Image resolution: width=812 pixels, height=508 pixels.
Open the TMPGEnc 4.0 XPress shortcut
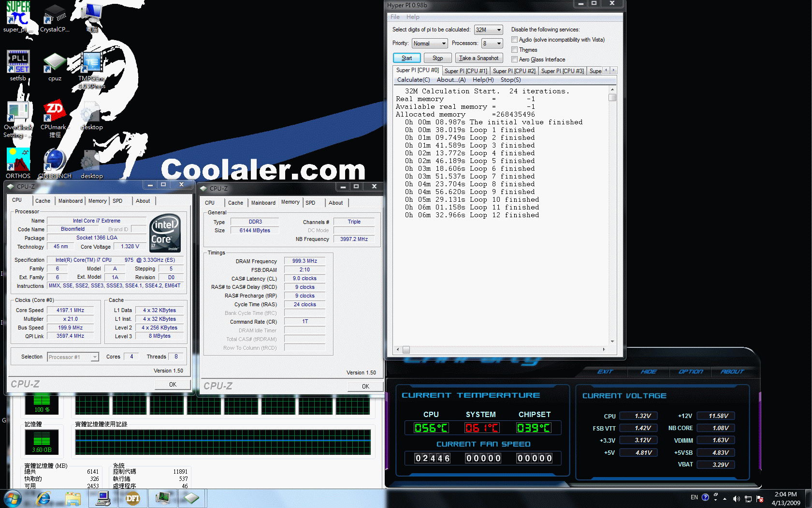pos(91,70)
